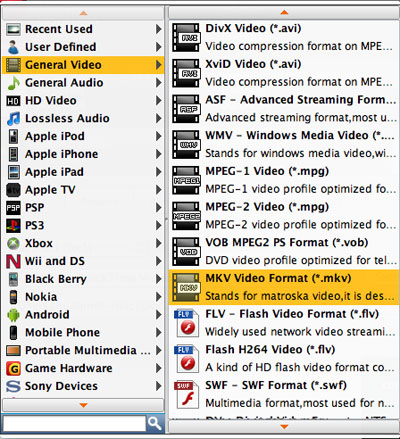This screenshot has width=400, height=439.
Task: Open the Wii and DS category
Action: [83, 261]
